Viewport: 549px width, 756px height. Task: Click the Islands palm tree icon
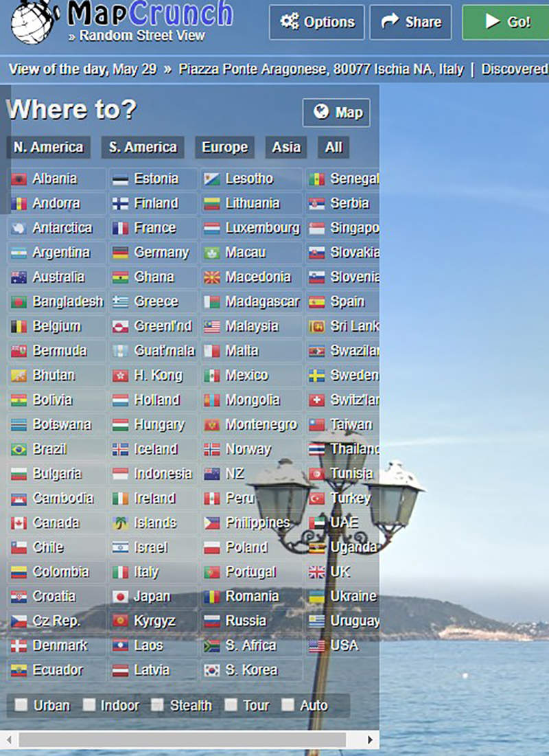click(121, 523)
